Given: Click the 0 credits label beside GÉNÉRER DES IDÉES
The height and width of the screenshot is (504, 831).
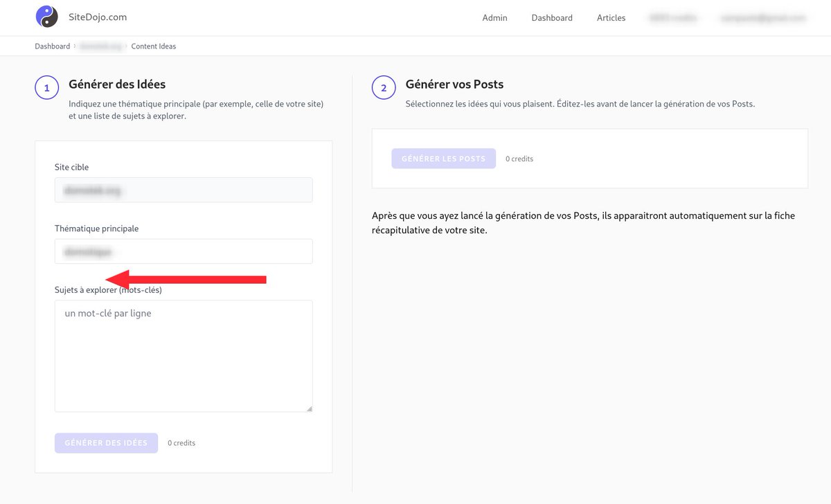Looking at the screenshot, I should (x=181, y=442).
